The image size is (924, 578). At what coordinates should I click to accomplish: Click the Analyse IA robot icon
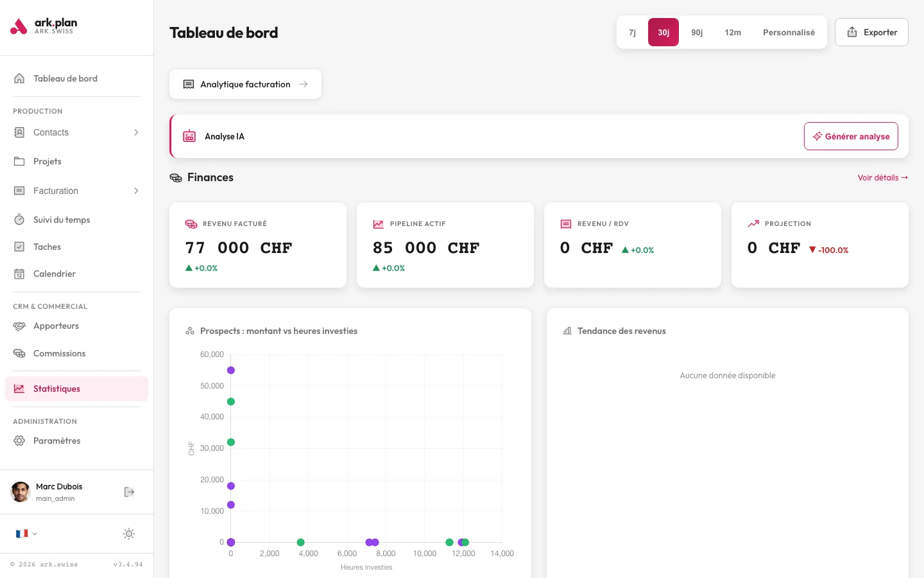tap(189, 136)
